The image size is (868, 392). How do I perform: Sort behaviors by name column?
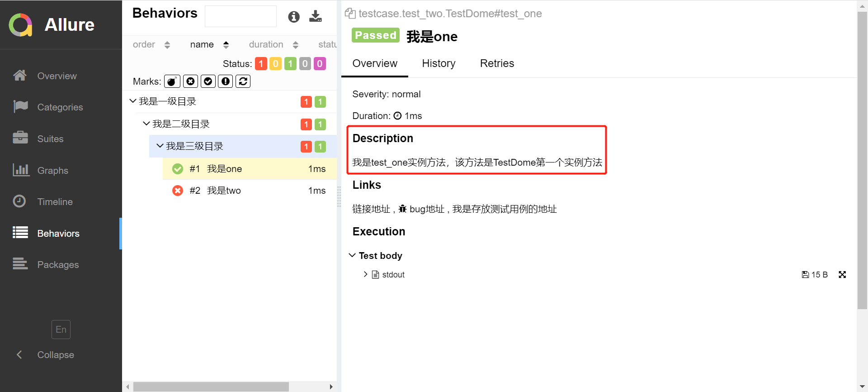point(209,44)
